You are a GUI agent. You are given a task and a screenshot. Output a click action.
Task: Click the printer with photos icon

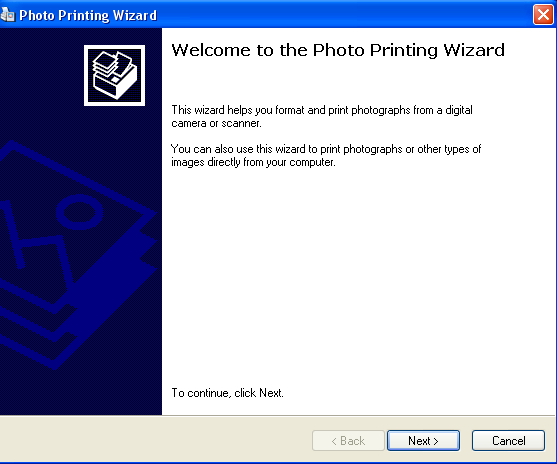tap(114, 75)
